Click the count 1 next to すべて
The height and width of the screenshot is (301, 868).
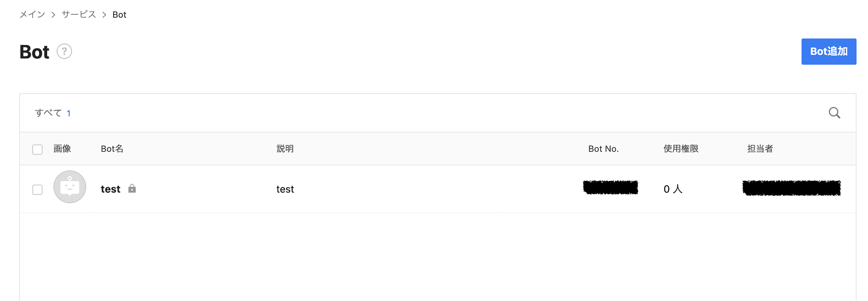pos(69,113)
